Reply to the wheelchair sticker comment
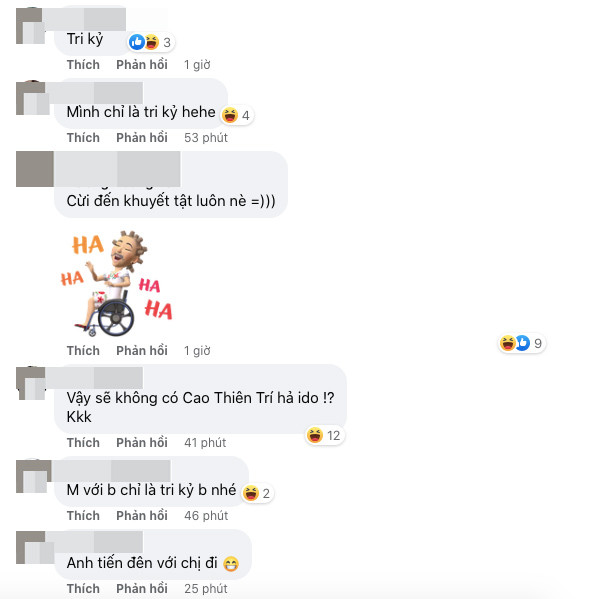Screen dimensions: 591x599 [x=142, y=350]
